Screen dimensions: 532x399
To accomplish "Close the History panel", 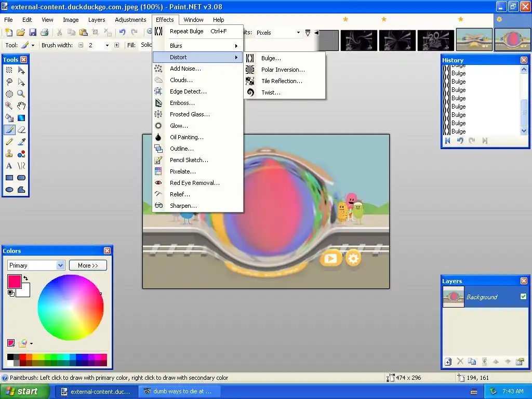I will click(x=524, y=60).
